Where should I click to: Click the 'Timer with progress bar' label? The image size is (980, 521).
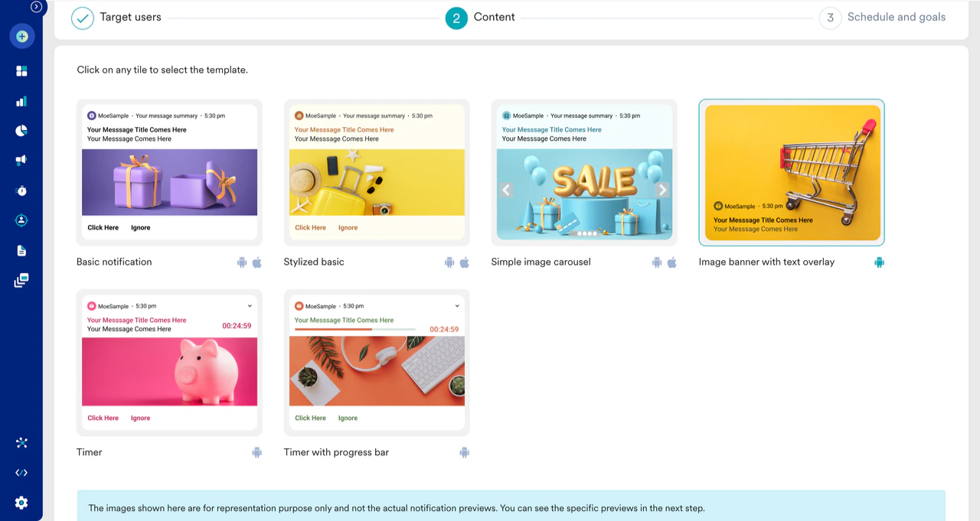point(336,452)
